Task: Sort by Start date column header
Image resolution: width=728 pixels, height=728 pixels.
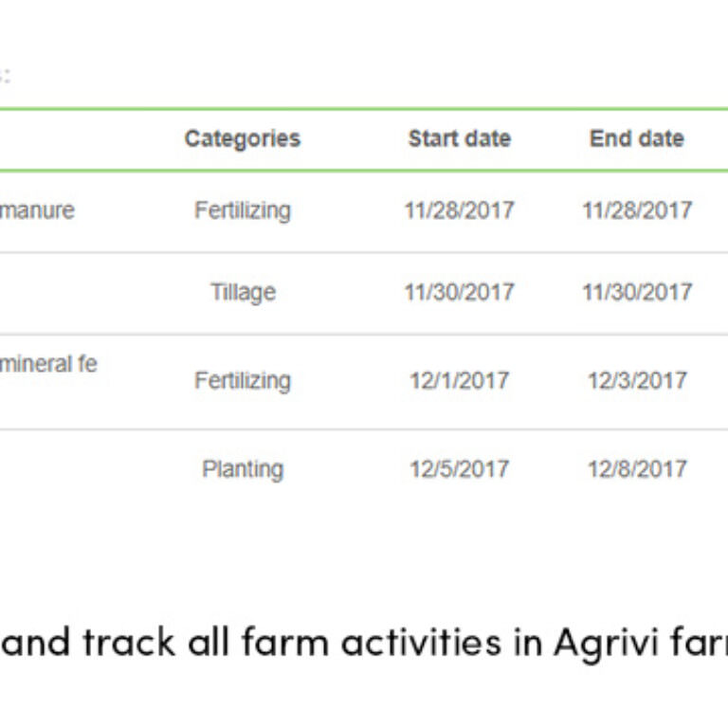Action: pos(460,138)
